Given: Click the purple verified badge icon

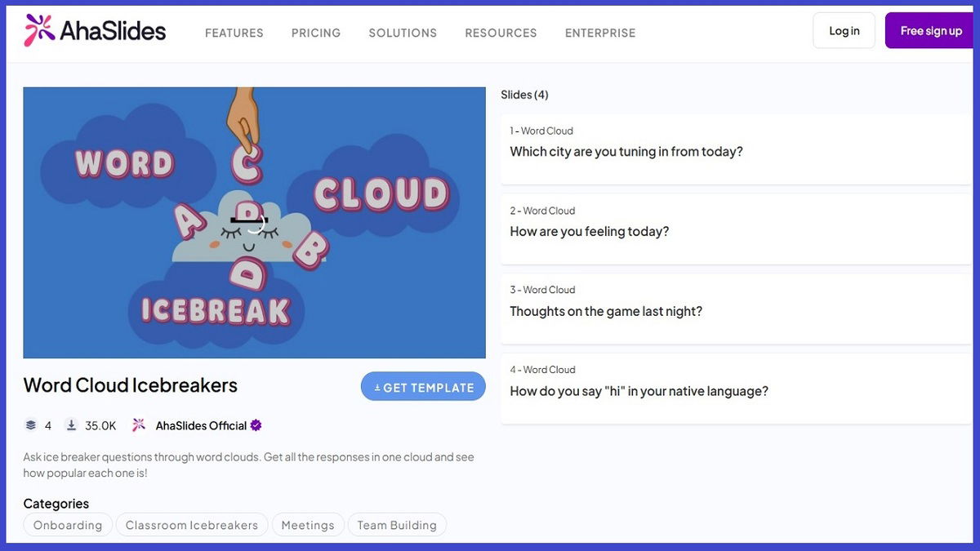Looking at the screenshot, I should (256, 425).
